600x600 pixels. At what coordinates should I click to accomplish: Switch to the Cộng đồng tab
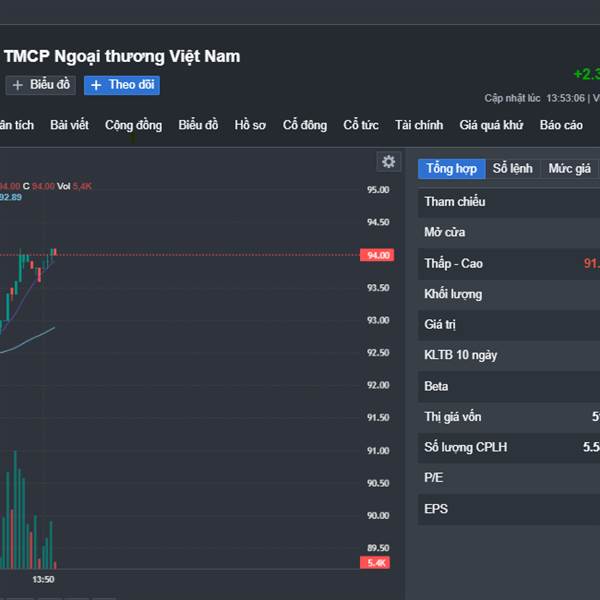coord(134,126)
